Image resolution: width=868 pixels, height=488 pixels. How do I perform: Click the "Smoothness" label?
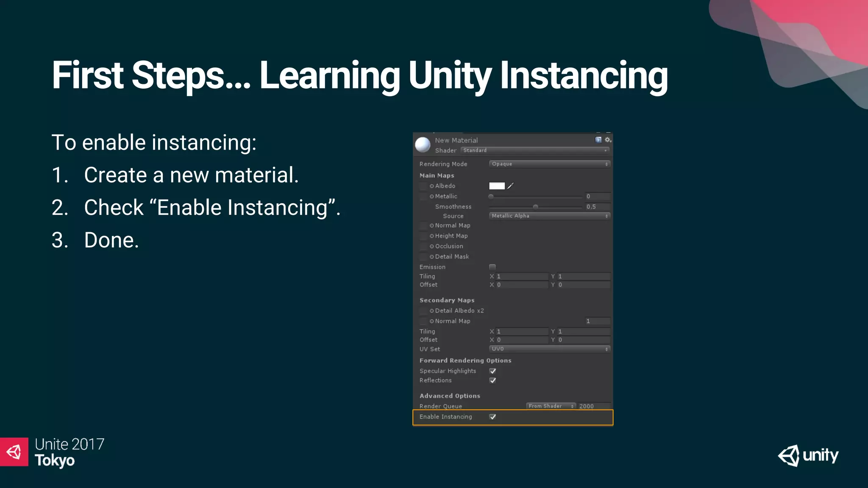click(453, 207)
